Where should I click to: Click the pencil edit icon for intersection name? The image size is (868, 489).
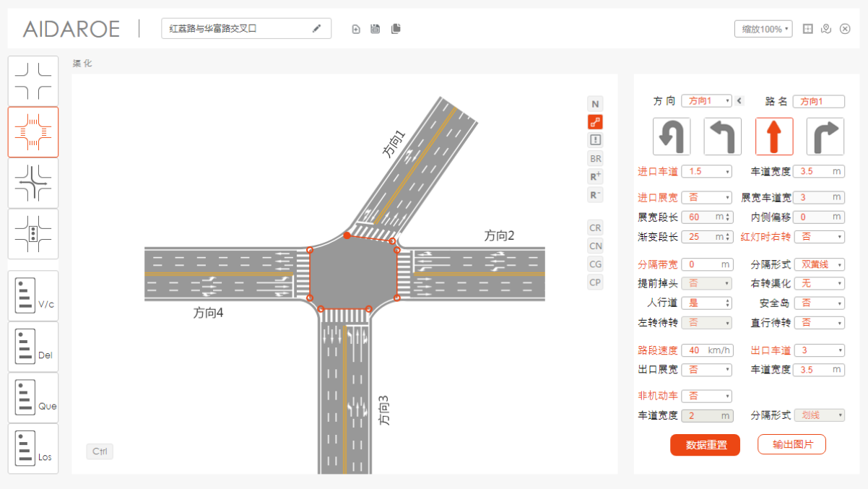[316, 29]
